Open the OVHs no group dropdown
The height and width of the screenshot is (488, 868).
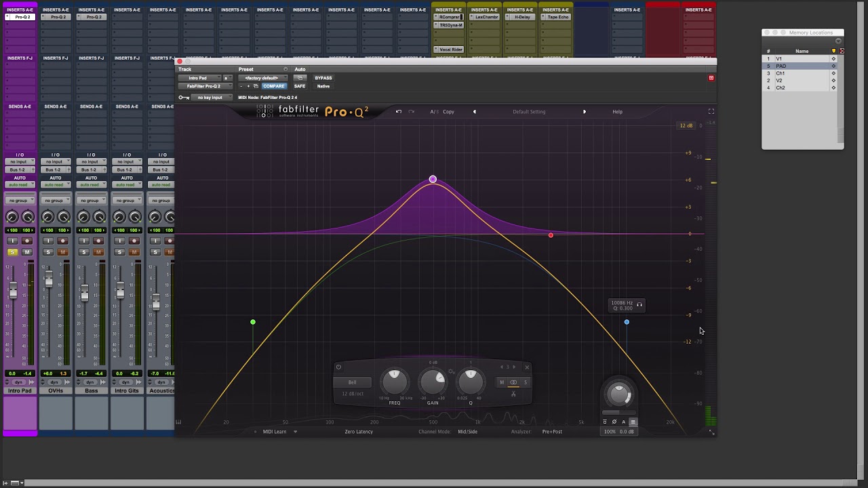tap(56, 201)
